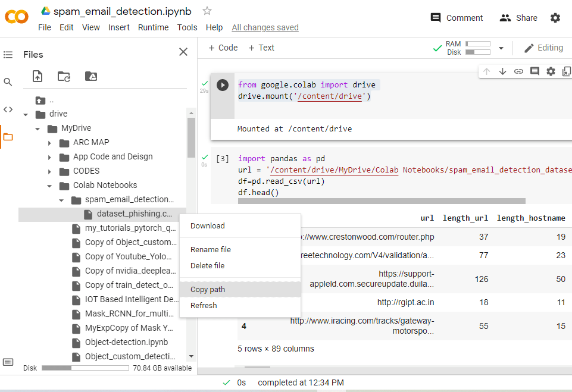This screenshot has height=392, width=572.
Task: Click the Share button
Action: point(518,18)
